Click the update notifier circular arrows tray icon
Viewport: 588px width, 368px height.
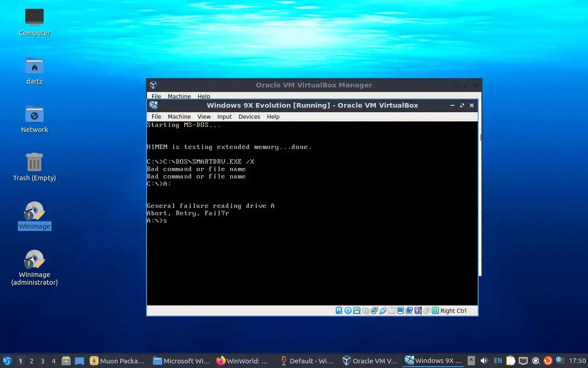pos(535,361)
